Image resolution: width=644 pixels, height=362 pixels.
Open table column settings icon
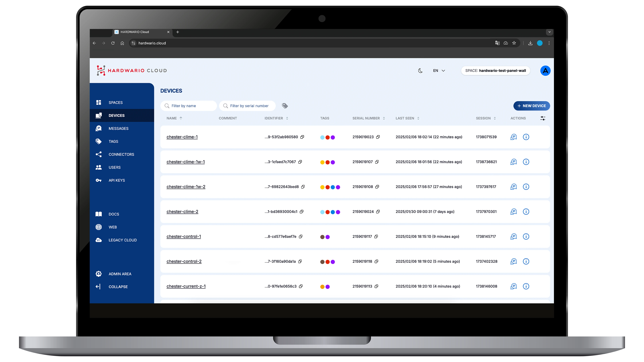[543, 118]
